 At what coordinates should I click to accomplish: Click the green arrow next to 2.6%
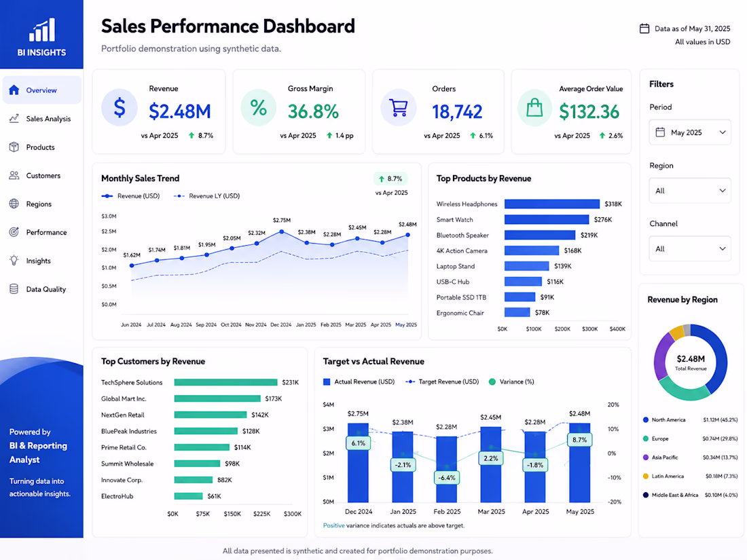tap(602, 136)
